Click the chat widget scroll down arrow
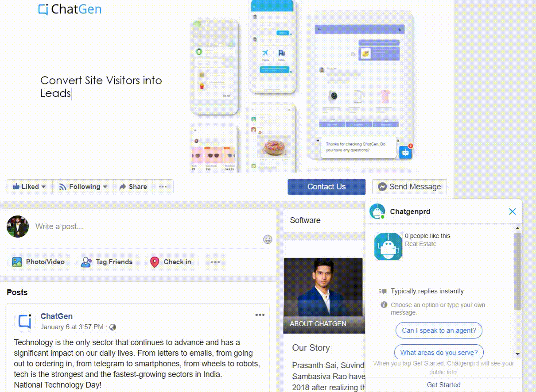 coord(517,354)
